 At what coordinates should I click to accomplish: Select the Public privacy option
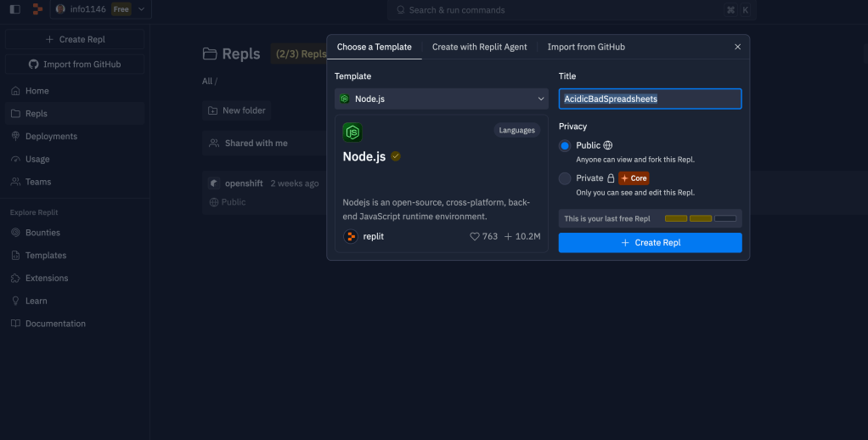click(565, 145)
